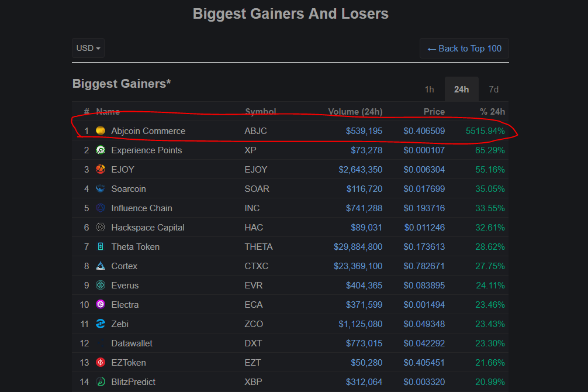This screenshot has height=392, width=588.
Task: Click the Abjcoin Commerce coin icon
Action: (x=101, y=130)
